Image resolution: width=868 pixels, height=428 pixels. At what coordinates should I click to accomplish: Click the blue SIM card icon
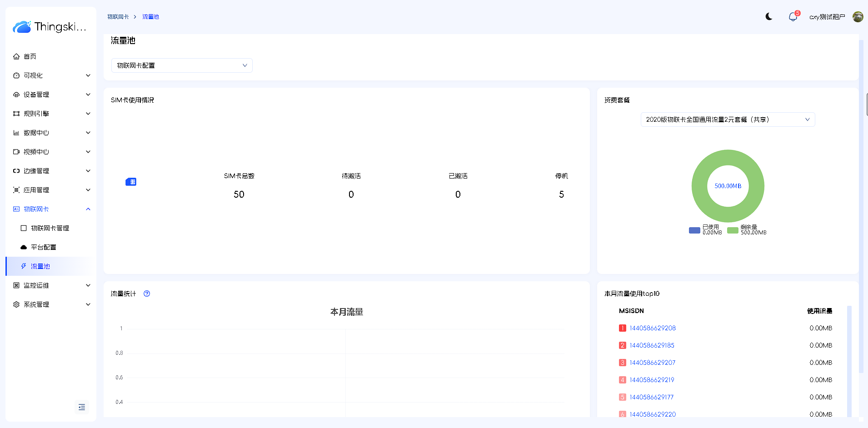tap(131, 182)
